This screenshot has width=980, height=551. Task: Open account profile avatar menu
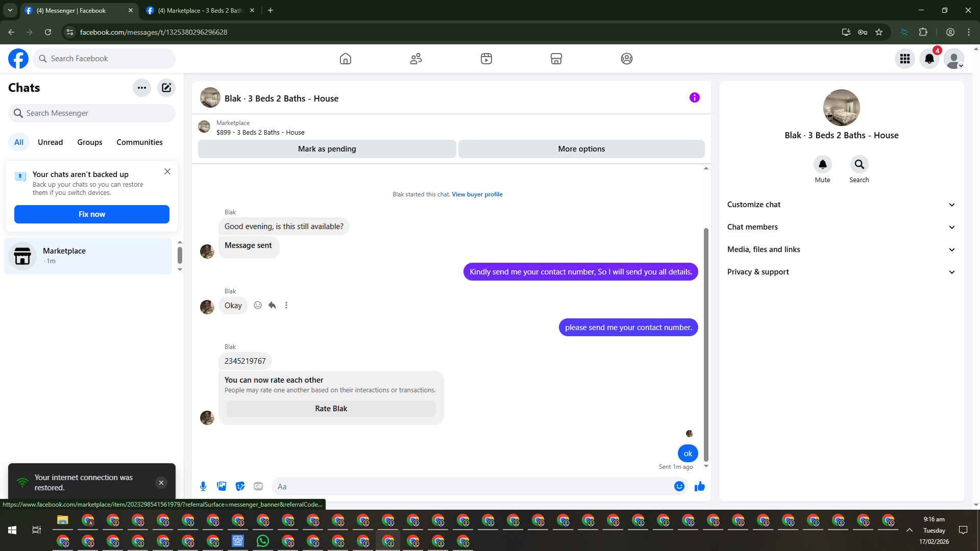954,59
